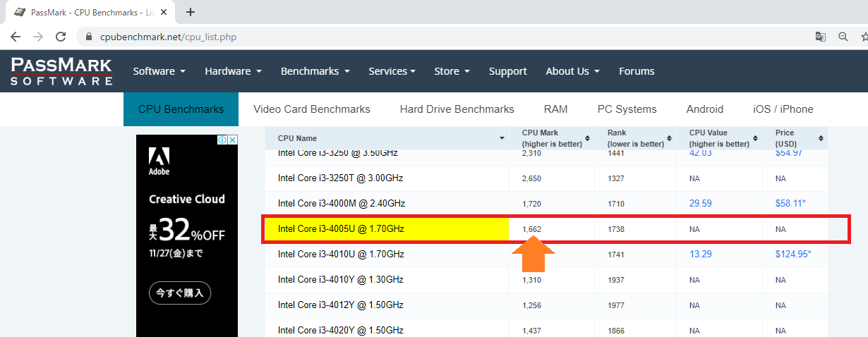Switch to the Android tab
Image resolution: width=868 pixels, height=337 pixels.
point(704,109)
